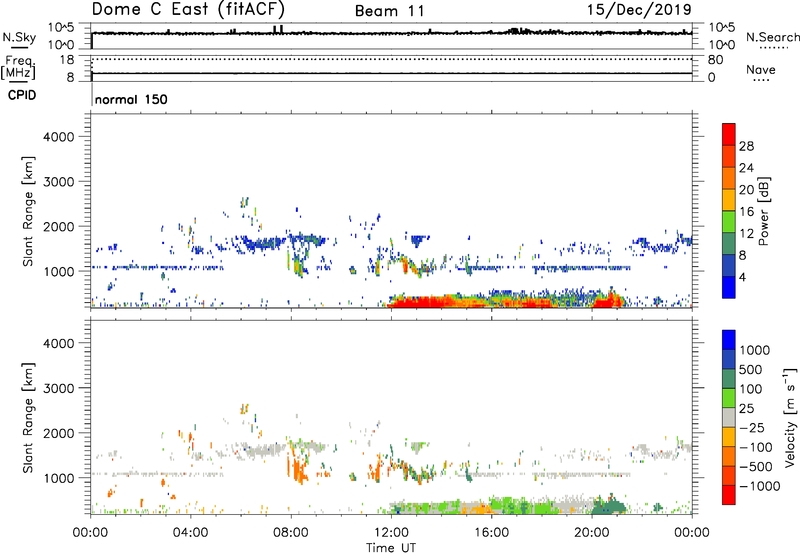Click the dark green patch near 20:30 in velocity panel
The width and height of the screenshot is (800, 554).
point(609,506)
